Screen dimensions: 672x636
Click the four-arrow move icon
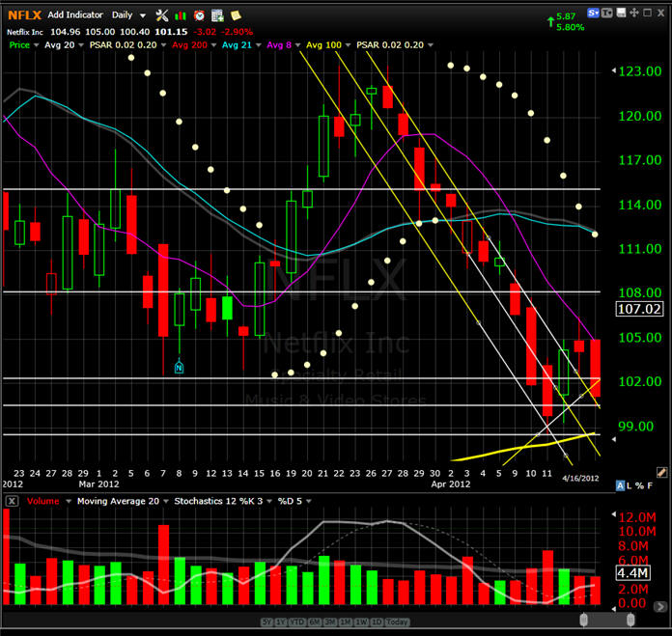[x=634, y=13]
